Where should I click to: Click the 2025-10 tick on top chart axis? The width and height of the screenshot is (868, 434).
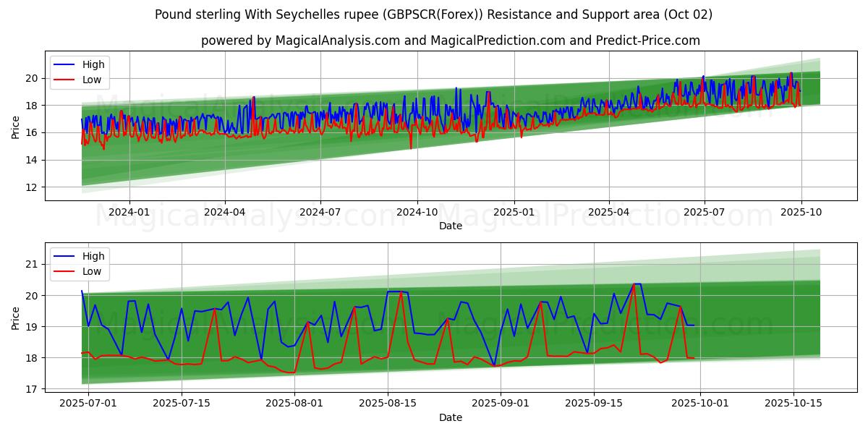[801, 211]
